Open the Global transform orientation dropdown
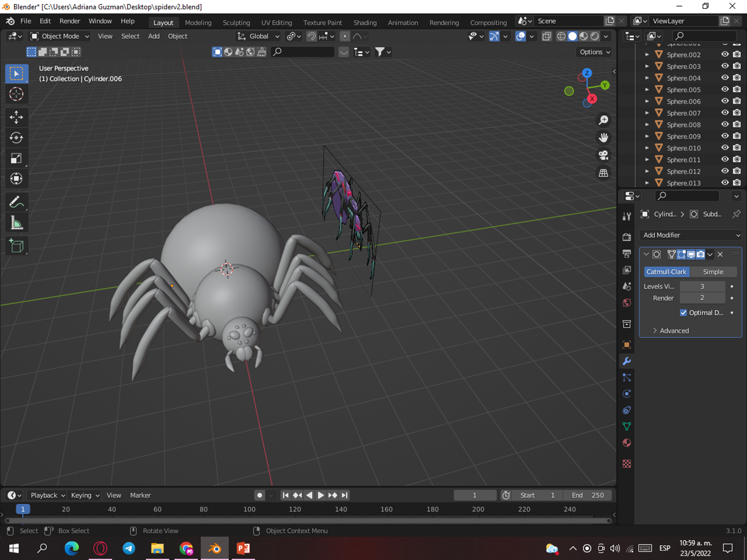This screenshot has width=747, height=560. point(258,36)
